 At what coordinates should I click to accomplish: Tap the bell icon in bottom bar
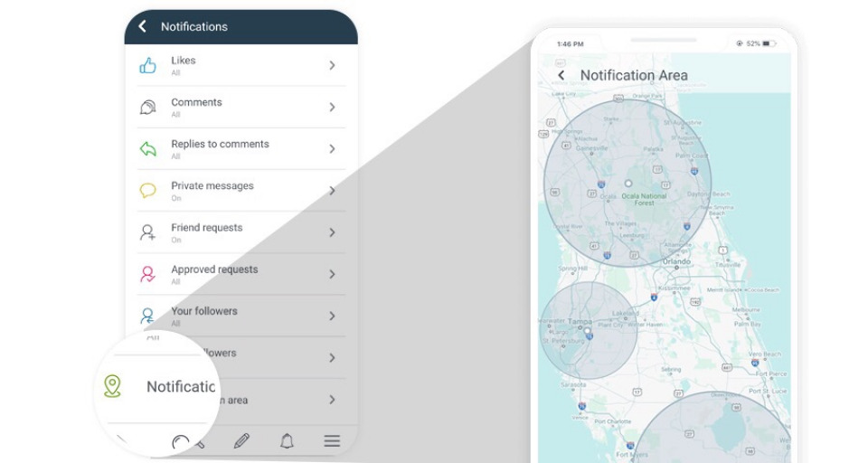(287, 441)
